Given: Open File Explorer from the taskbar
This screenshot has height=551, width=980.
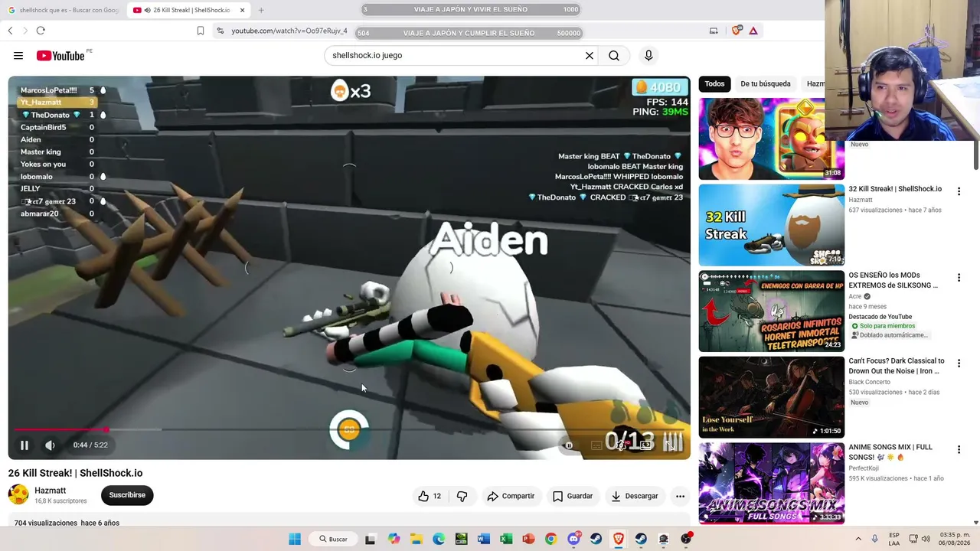Looking at the screenshot, I should click(416, 539).
